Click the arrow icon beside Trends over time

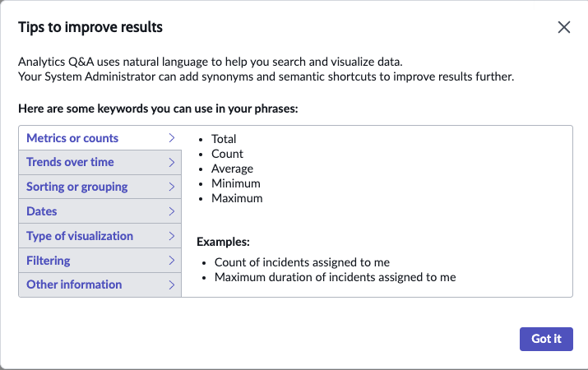click(172, 162)
